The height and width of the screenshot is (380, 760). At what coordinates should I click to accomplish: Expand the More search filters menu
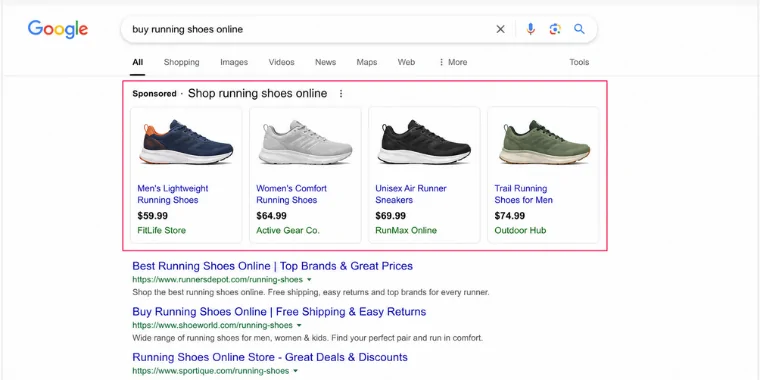(x=453, y=62)
